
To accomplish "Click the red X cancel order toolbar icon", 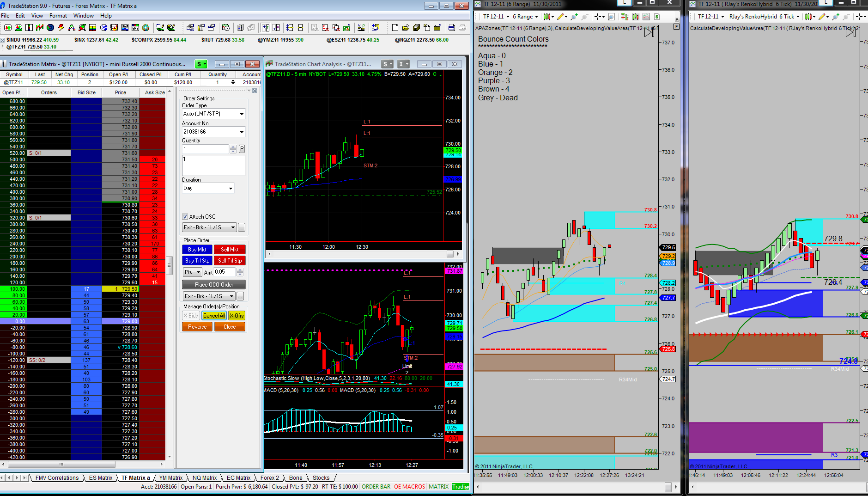I will click(x=325, y=28).
